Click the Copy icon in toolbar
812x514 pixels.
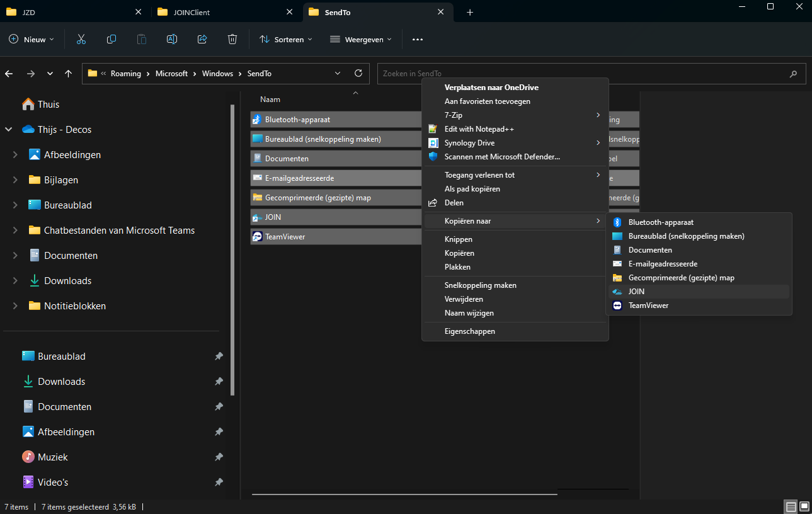(112, 39)
